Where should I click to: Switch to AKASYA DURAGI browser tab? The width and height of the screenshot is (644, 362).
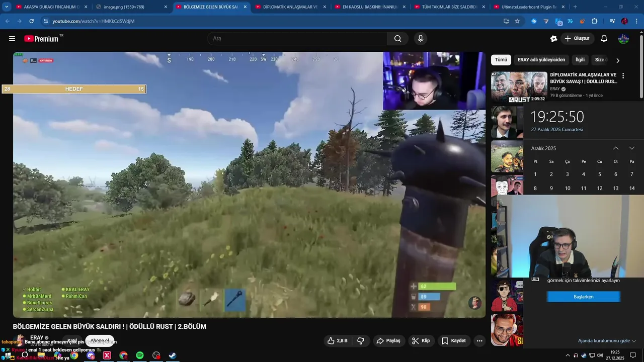pyautogui.click(x=51, y=7)
